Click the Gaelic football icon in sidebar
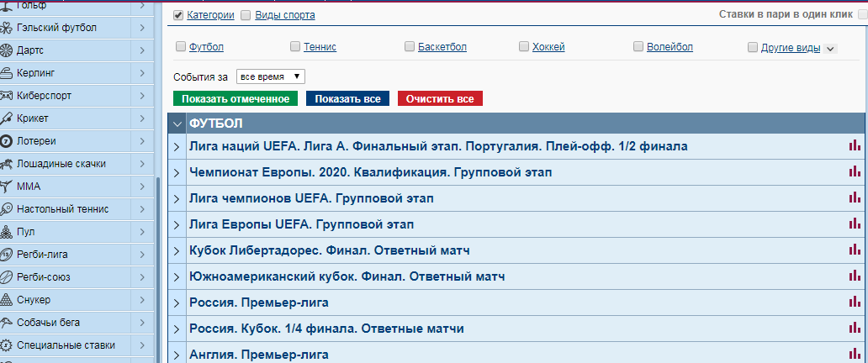Screen dimensions: 868x363 (6, 28)
